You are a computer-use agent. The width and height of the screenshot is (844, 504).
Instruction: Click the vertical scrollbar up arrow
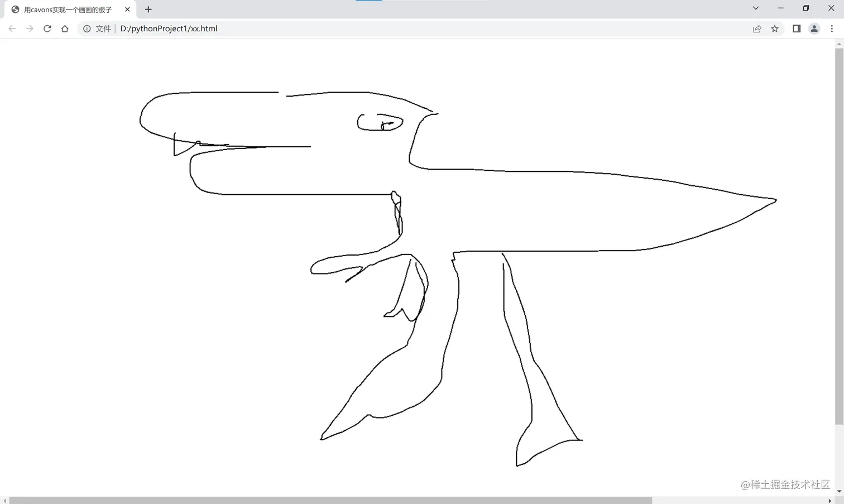(840, 42)
